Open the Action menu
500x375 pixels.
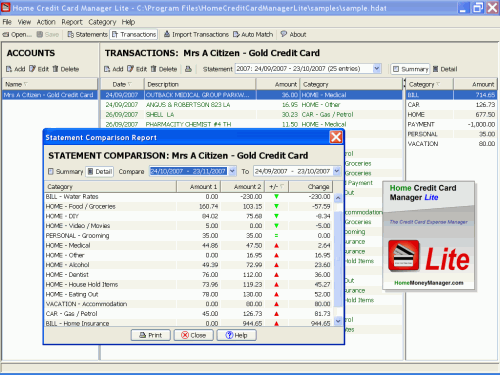coord(46,22)
